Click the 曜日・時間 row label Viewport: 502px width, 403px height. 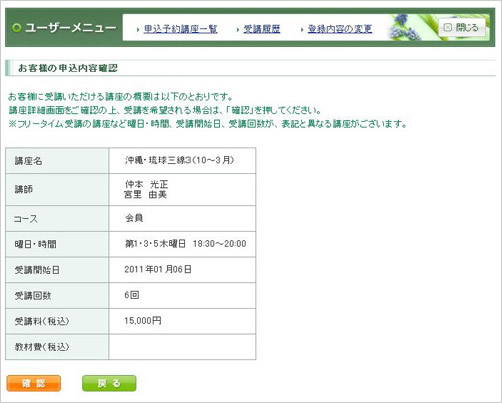point(35,244)
